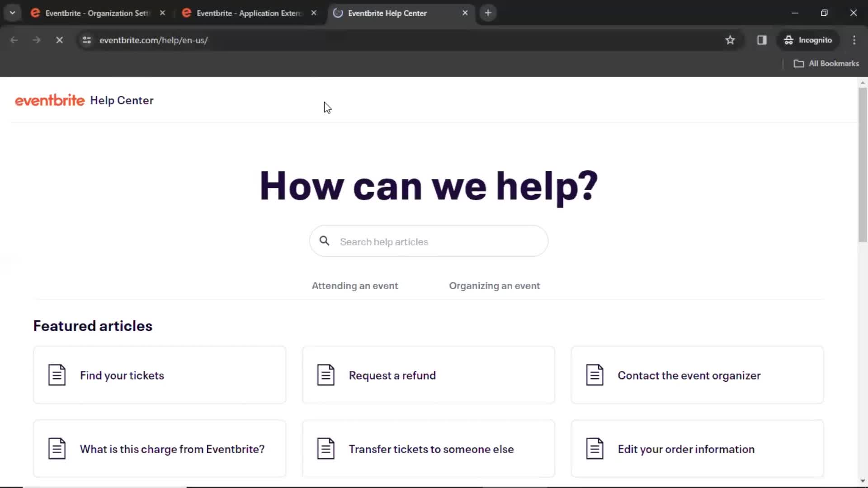Close the Application Extensions tab

tap(314, 13)
